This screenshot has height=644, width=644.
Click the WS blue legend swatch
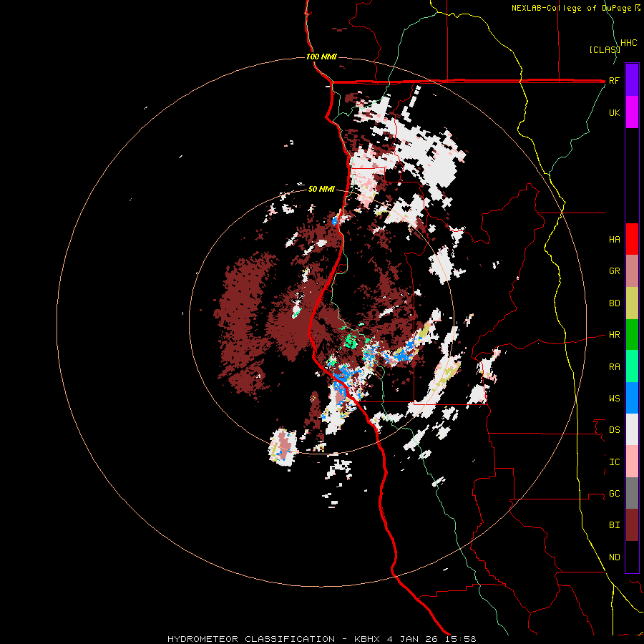tap(632, 398)
